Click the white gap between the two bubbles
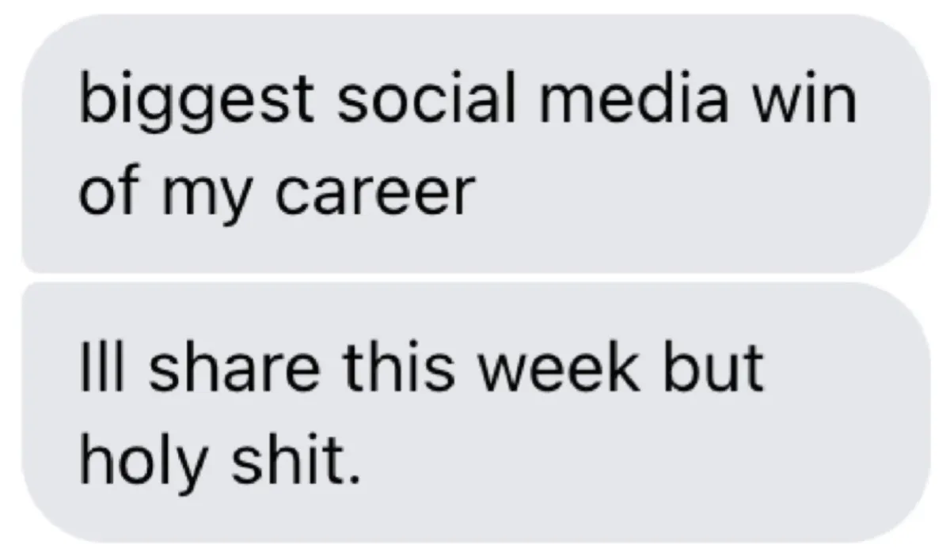 pyautogui.click(x=475, y=278)
